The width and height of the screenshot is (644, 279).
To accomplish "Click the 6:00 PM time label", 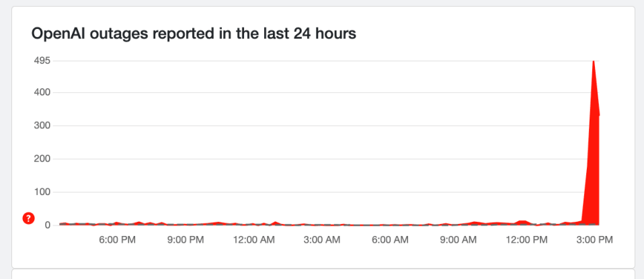I will tap(118, 239).
